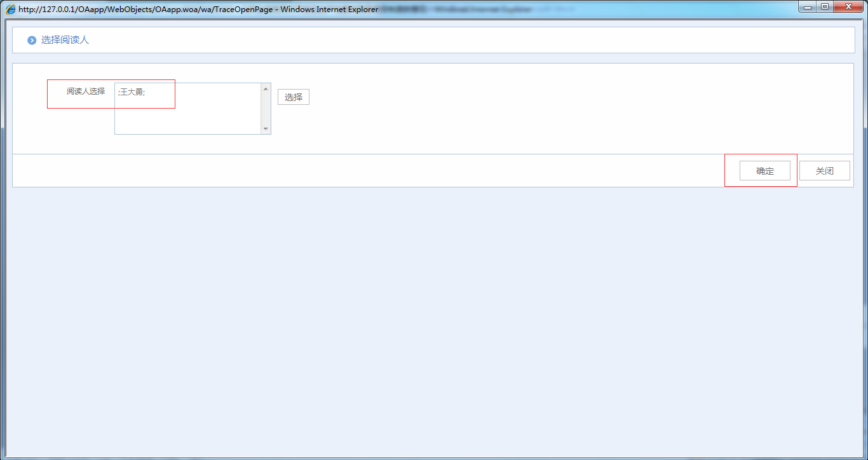Confirm the selection with 确定
868x460 pixels.
[x=764, y=171]
